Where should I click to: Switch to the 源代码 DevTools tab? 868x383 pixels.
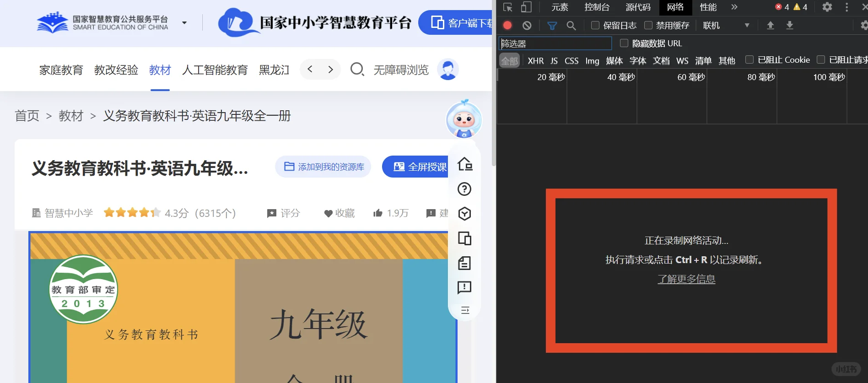(x=638, y=7)
